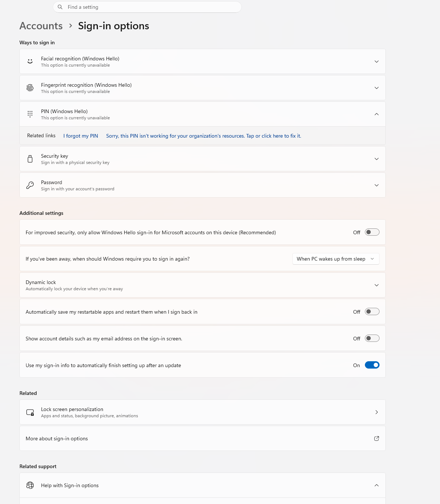Image resolution: width=440 pixels, height=504 pixels.
Task: Collapse the Help with Sign-in options section
Action: coord(377,485)
